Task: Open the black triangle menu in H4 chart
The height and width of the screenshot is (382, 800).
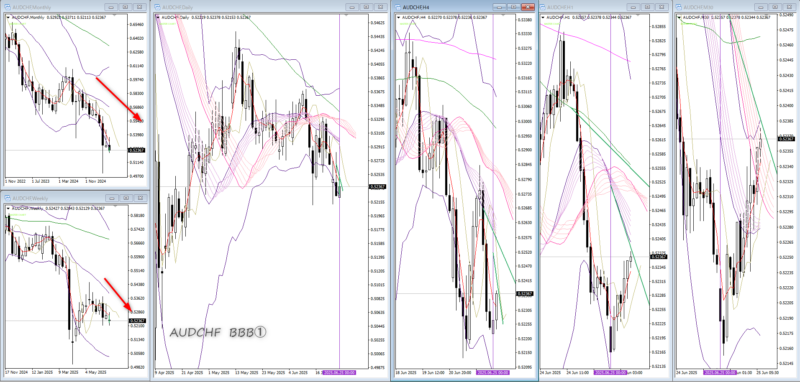Action: (x=398, y=17)
